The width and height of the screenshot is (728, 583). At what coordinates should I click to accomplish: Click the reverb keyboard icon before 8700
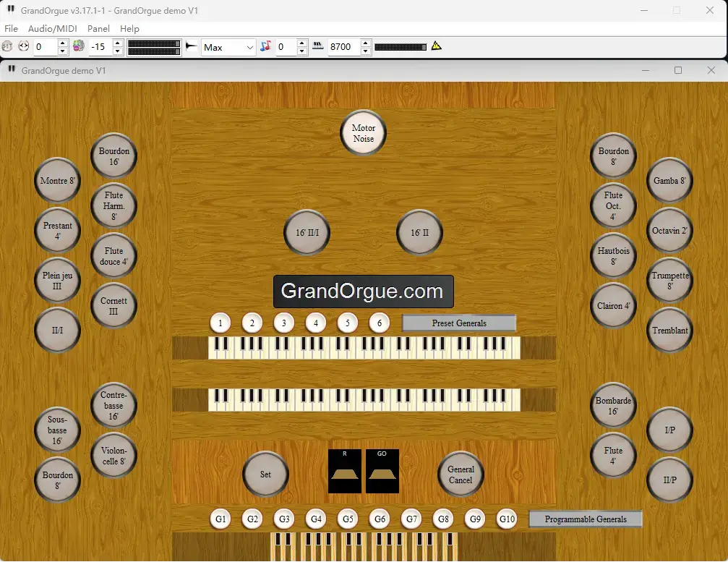pos(318,46)
